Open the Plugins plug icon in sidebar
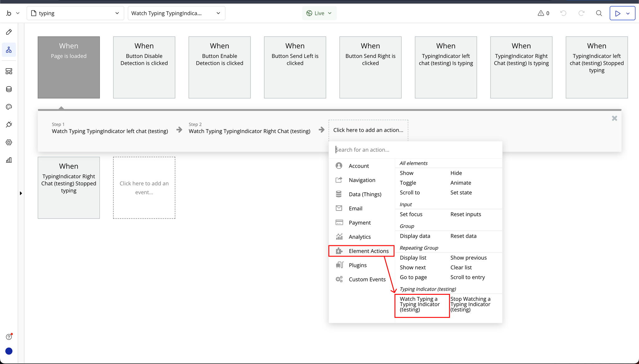The image size is (639, 364). click(9, 125)
